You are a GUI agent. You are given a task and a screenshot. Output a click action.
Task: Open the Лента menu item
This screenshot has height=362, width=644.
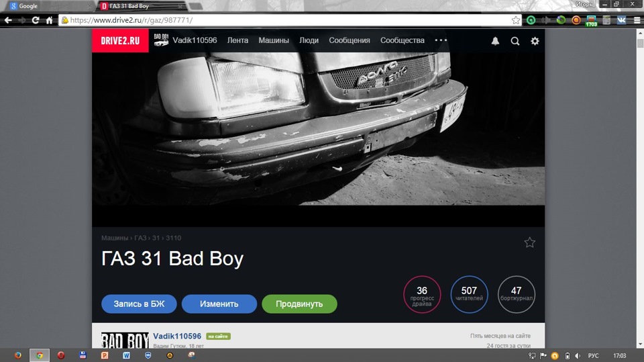237,40
